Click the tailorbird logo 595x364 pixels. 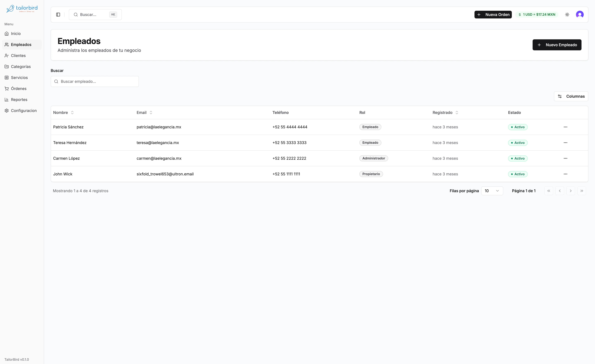pyautogui.click(x=22, y=9)
